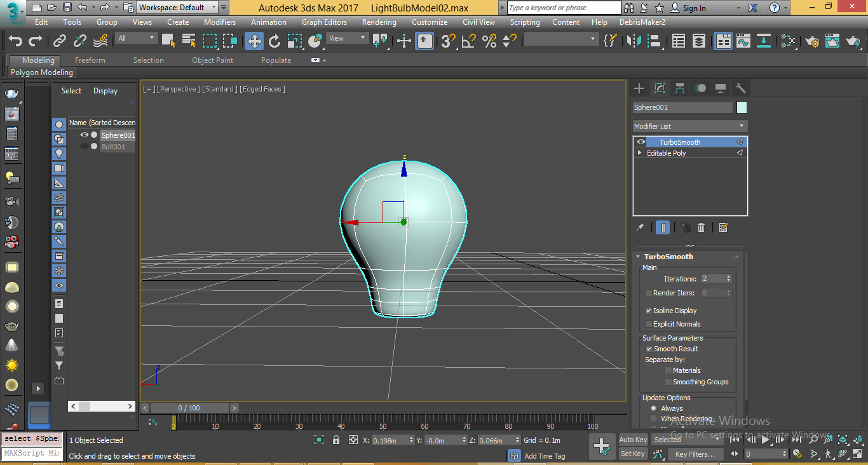Image resolution: width=868 pixels, height=465 pixels.
Task: Select the When Rendering radio option
Action: pos(654,419)
